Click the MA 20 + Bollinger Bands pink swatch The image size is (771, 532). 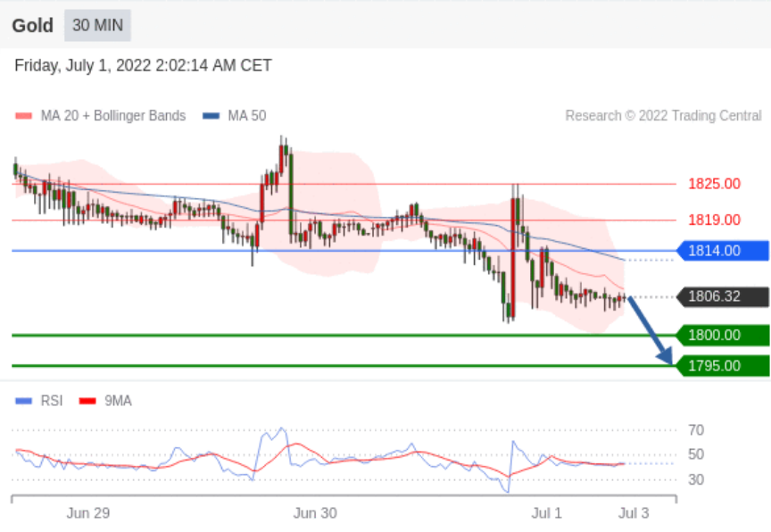coord(23,116)
